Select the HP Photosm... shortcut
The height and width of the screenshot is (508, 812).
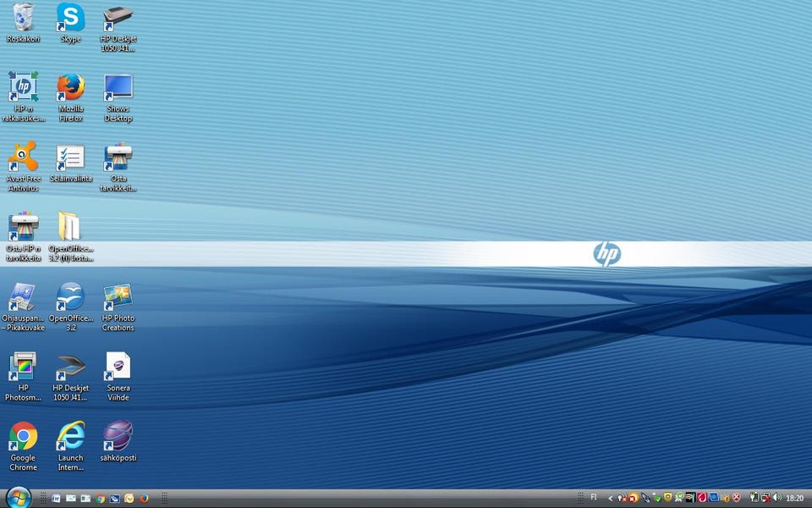(x=24, y=376)
